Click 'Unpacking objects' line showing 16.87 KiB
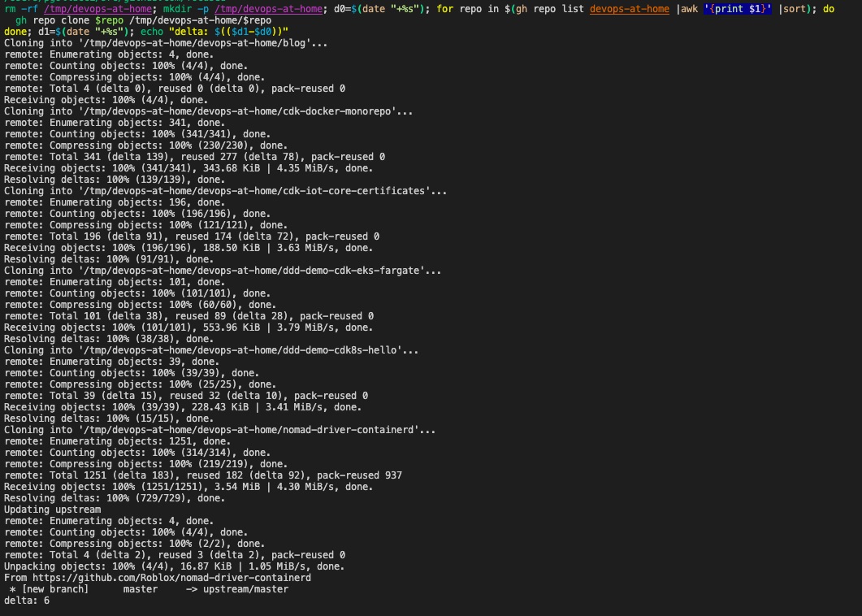The image size is (862, 616). (175, 566)
